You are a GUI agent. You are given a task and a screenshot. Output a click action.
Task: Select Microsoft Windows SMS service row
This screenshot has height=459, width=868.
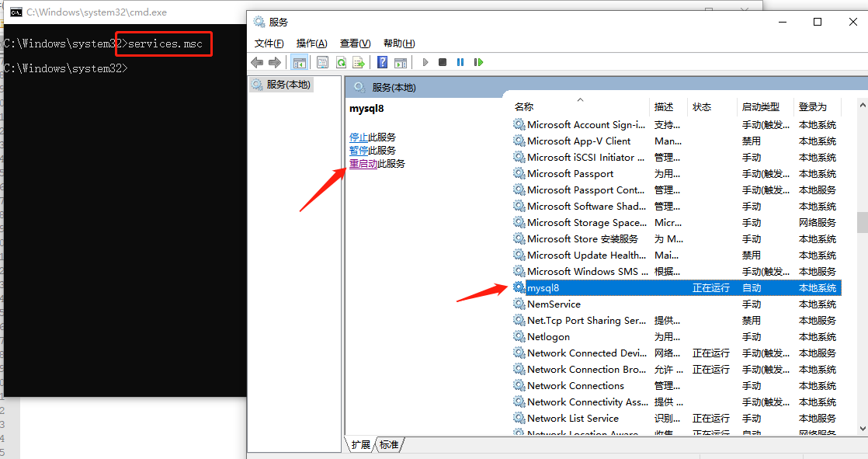(676, 271)
